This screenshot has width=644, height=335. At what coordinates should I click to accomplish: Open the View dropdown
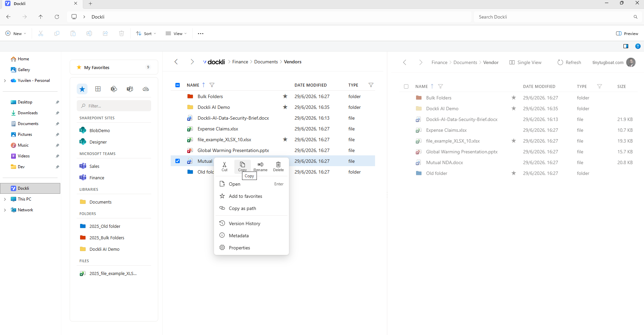[x=176, y=34]
